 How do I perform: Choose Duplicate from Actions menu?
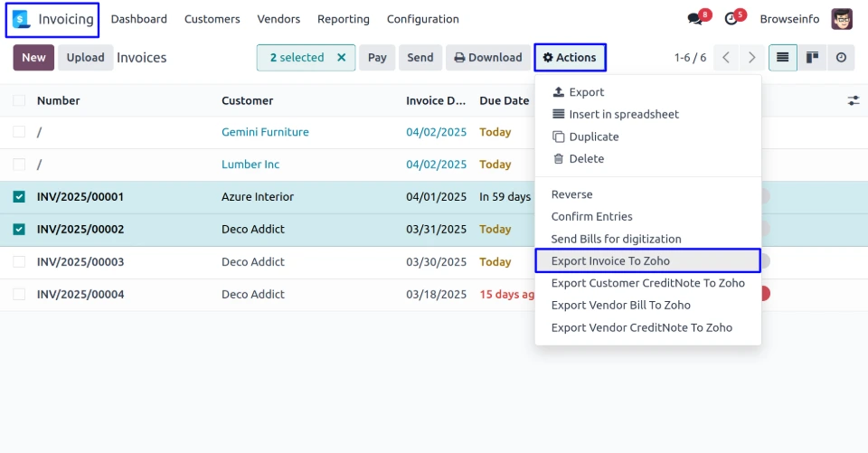click(x=593, y=137)
